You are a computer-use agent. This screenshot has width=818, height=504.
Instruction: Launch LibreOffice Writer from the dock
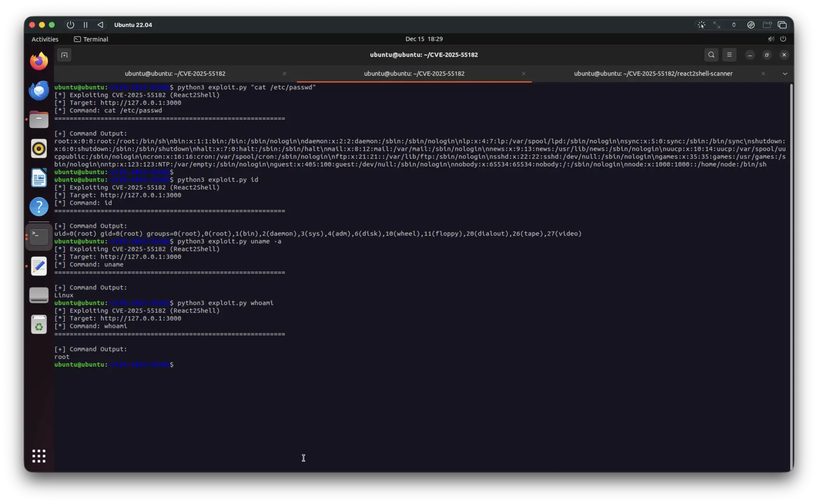[x=39, y=178]
